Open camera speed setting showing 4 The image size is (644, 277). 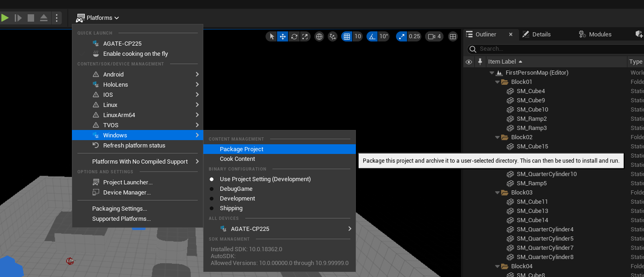434,36
